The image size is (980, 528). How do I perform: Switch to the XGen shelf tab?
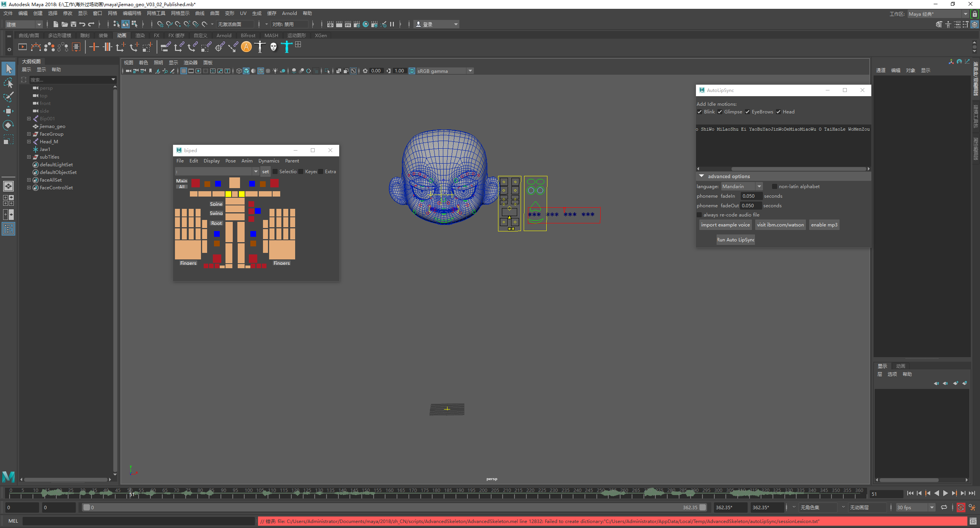tap(321, 35)
